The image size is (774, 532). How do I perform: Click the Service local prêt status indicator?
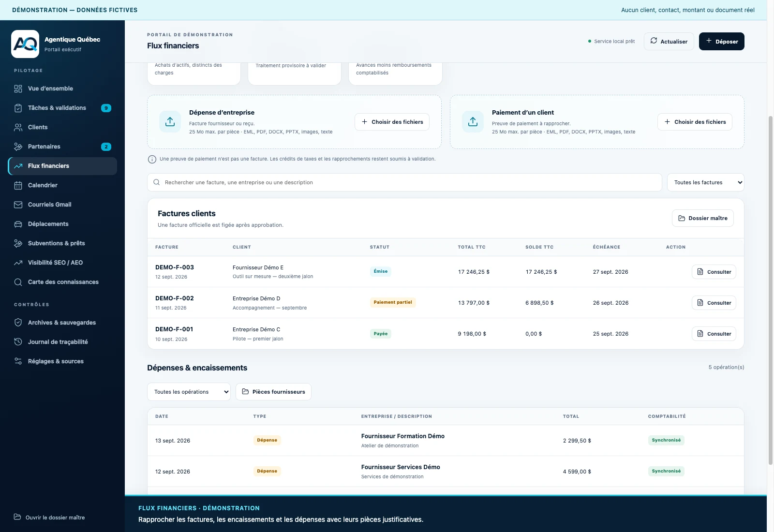(x=611, y=41)
